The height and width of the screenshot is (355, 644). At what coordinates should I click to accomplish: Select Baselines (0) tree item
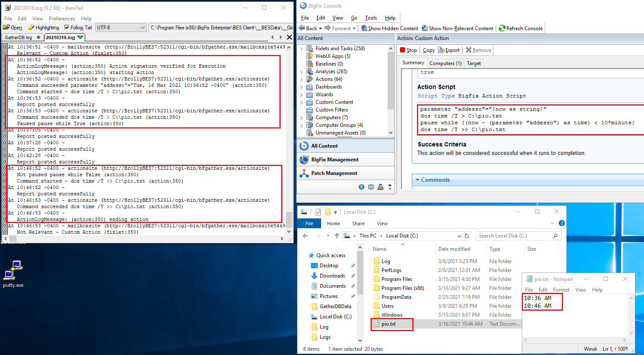329,64
